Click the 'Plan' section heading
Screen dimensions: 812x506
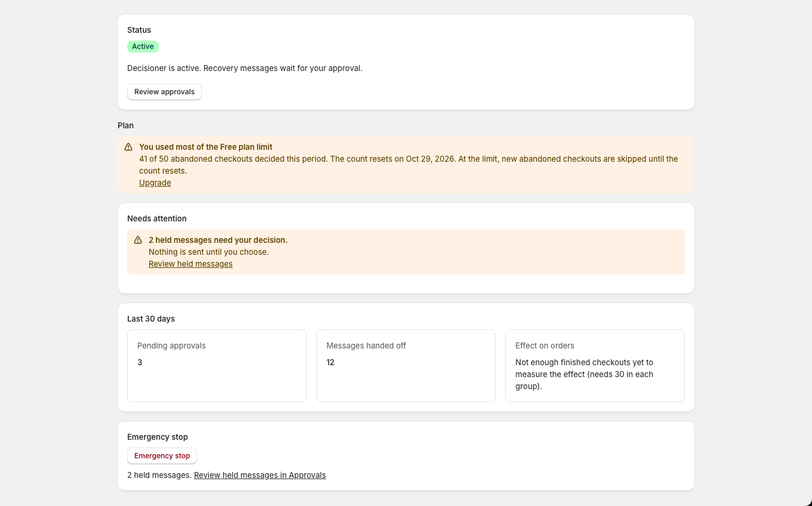pos(126,125)
